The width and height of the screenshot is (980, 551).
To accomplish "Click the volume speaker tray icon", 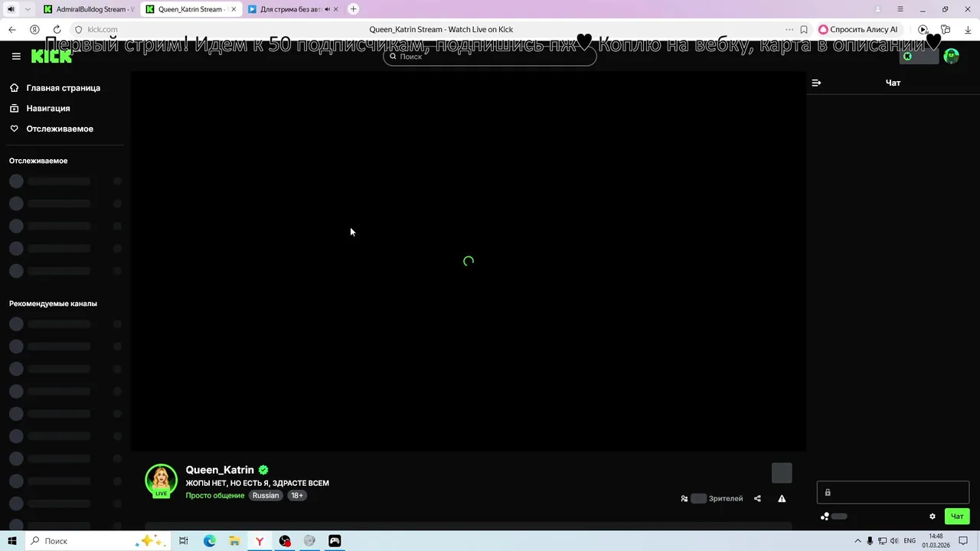I will [x=894, y=541].
